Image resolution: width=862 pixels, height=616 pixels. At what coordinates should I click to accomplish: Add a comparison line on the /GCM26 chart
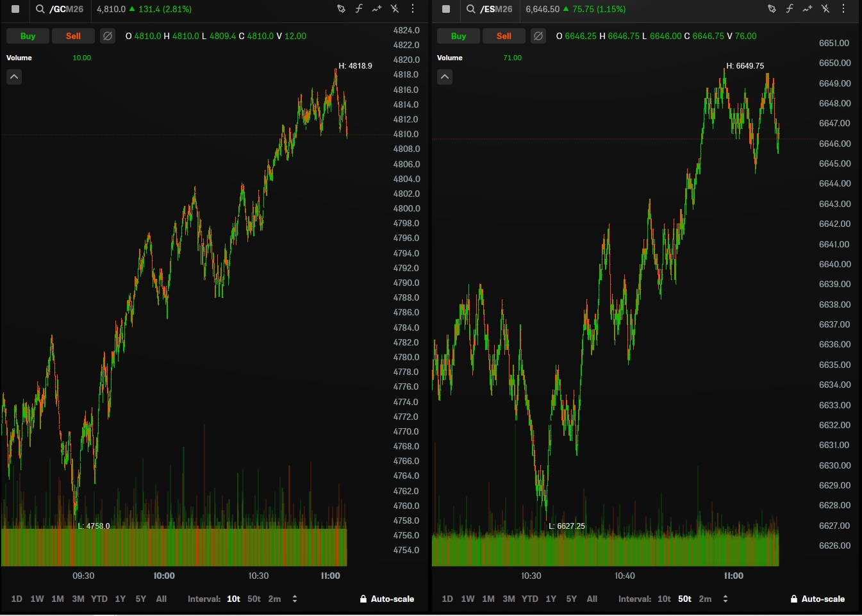pyautogui.click(x=377, y=9)
